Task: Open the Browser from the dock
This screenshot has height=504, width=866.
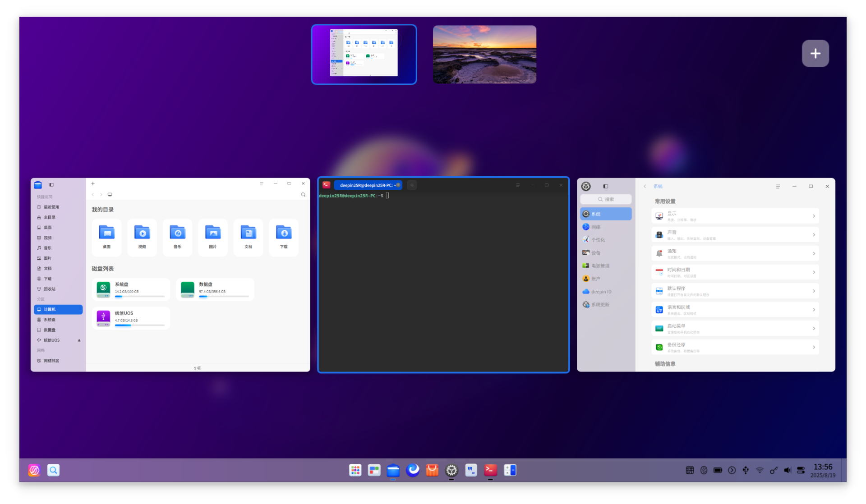Action: click(413, 470)
